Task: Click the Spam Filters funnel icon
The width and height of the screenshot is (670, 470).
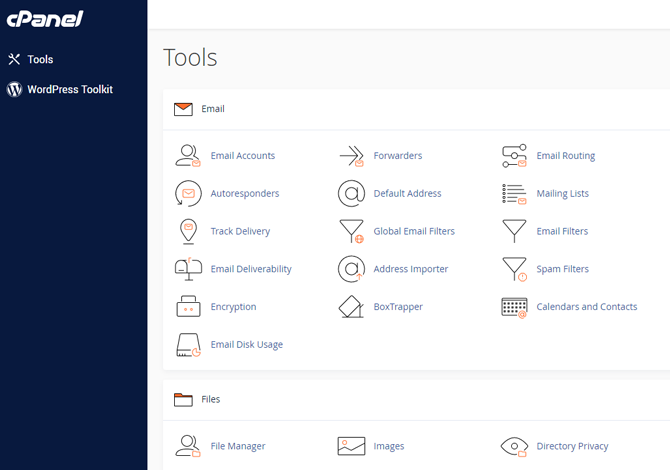Action: [x=514, y=269]
